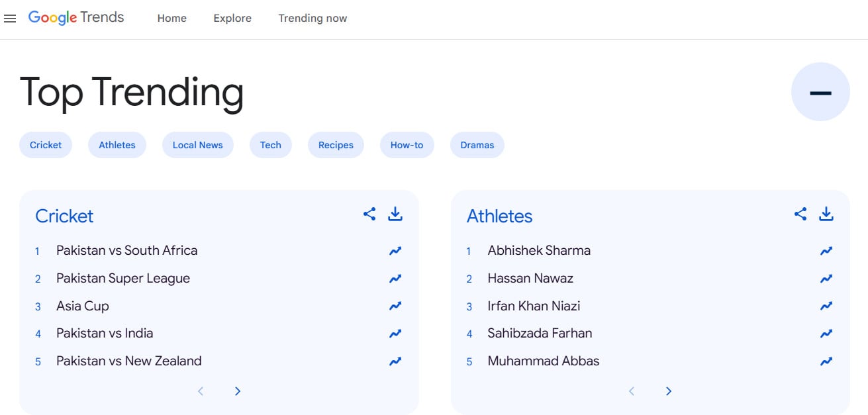The height and width of the screenshot is (415, 868).
Task: Download the Athletes trending data
Action: click(x=826, y=214)
